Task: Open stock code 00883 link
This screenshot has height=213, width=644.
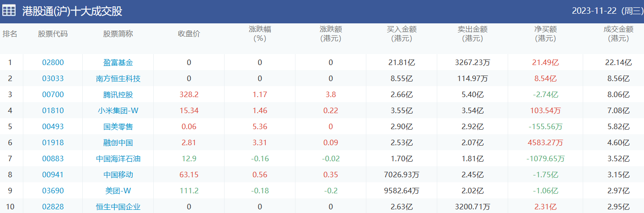Action: [53, 158]
